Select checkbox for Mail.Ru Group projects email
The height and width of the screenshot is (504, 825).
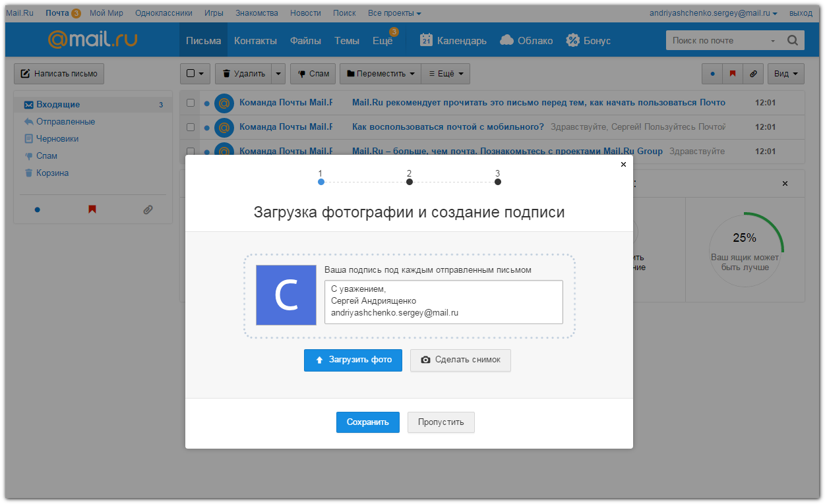point(191,151)
